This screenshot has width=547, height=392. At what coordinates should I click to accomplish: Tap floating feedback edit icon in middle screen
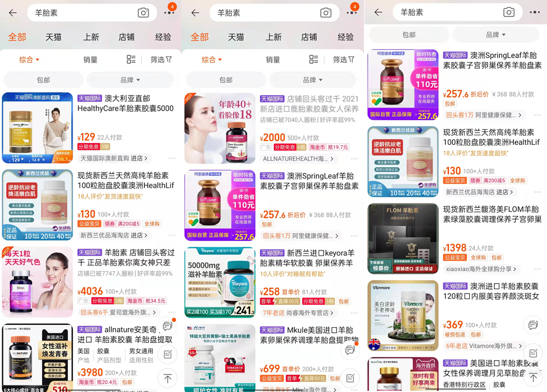click(350, 378)
